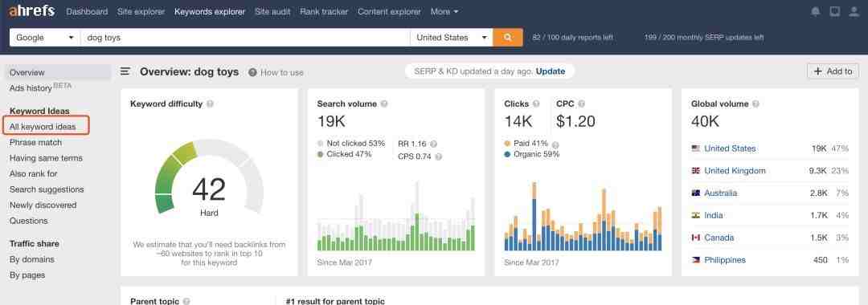Click the 40K global volume value
The width and height of the screenshot is (868, 305).
(x=706, y=121)
